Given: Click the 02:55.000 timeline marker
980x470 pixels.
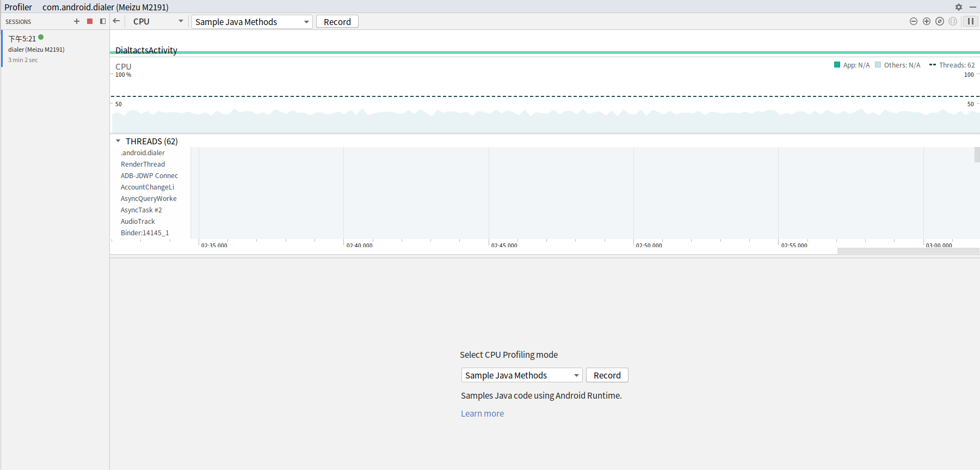Looking at the screenshot, I should point(794,246).
